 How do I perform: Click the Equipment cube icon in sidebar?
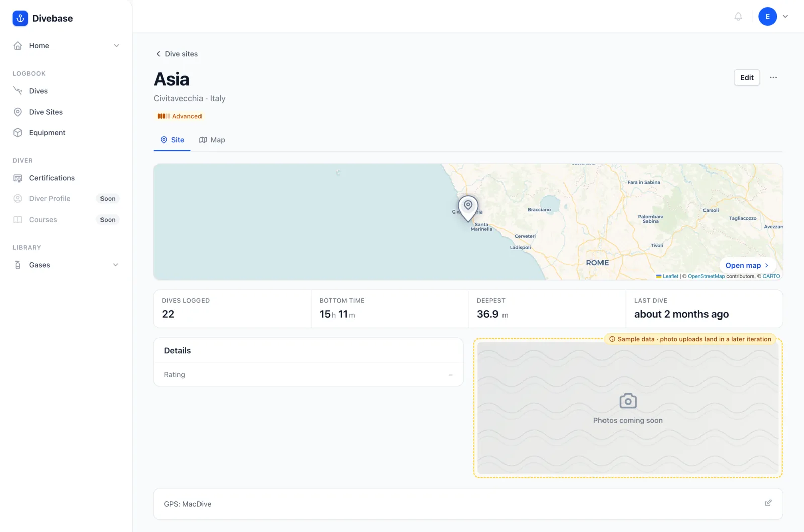coord(18,133)
